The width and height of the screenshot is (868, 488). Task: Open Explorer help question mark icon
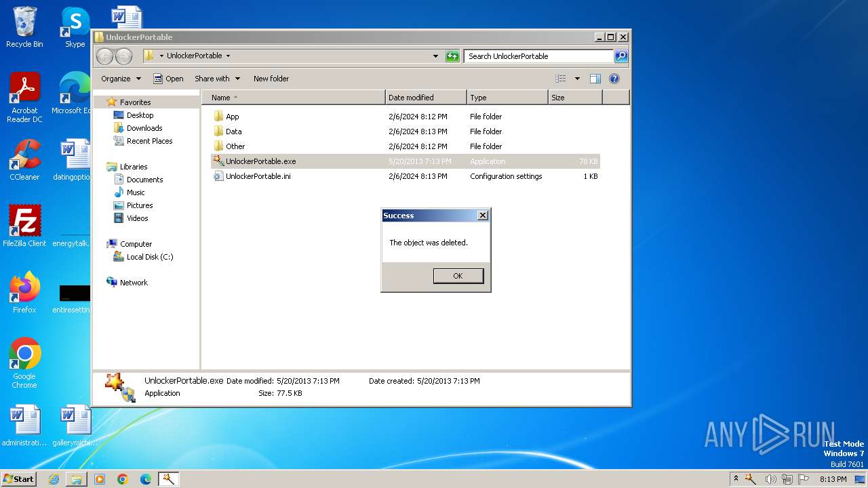click(614, 79)
